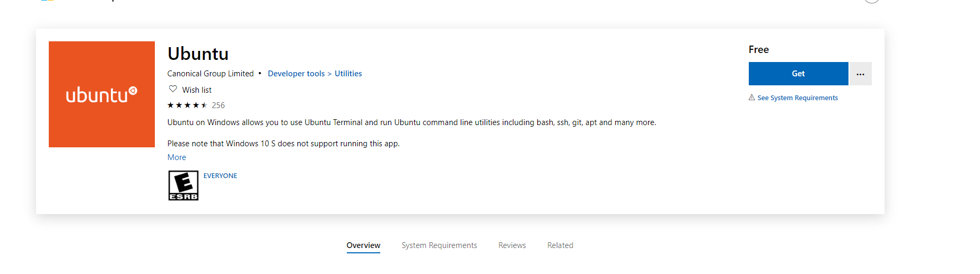Select the Overview tab
Viewport: 980px width, 274px height.
pos(363,245)
